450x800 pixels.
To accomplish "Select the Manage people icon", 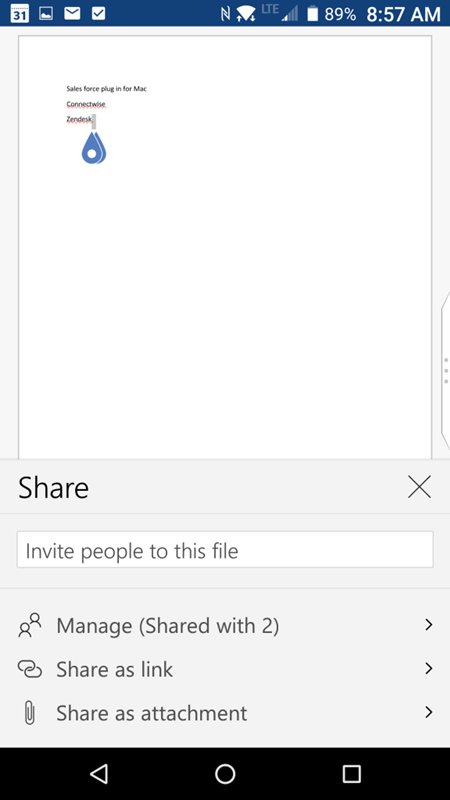I will 30,626.
